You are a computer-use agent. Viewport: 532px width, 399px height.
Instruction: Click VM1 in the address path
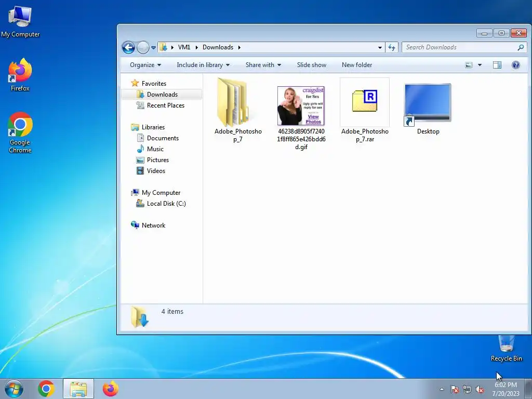tap(184, 47)
